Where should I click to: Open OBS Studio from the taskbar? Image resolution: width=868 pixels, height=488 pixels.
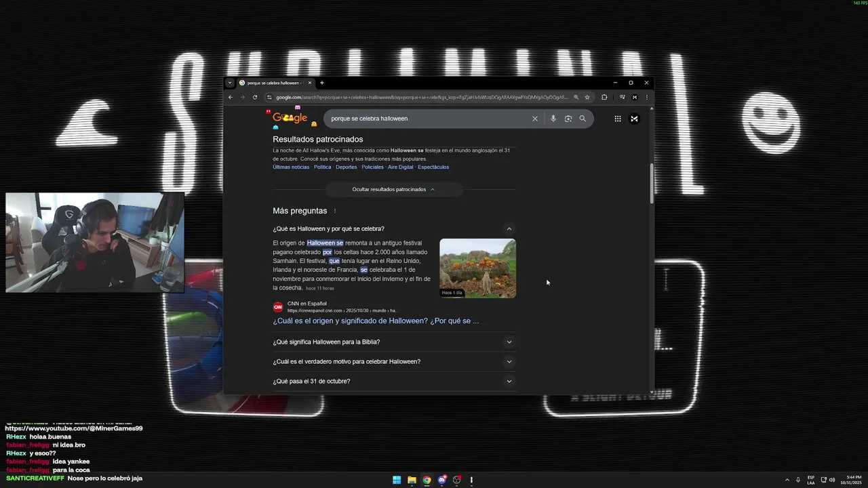(x=456, y=480)
